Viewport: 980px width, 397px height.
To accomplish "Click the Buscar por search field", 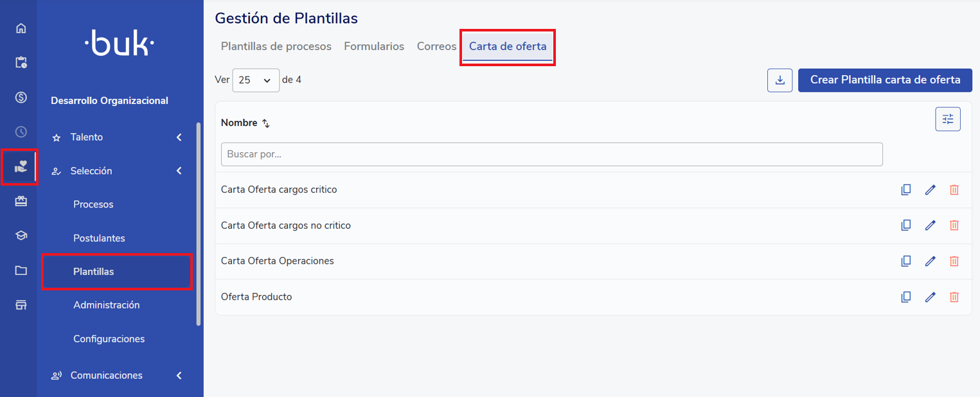I will pyautogui.click(x=551, y=154).
